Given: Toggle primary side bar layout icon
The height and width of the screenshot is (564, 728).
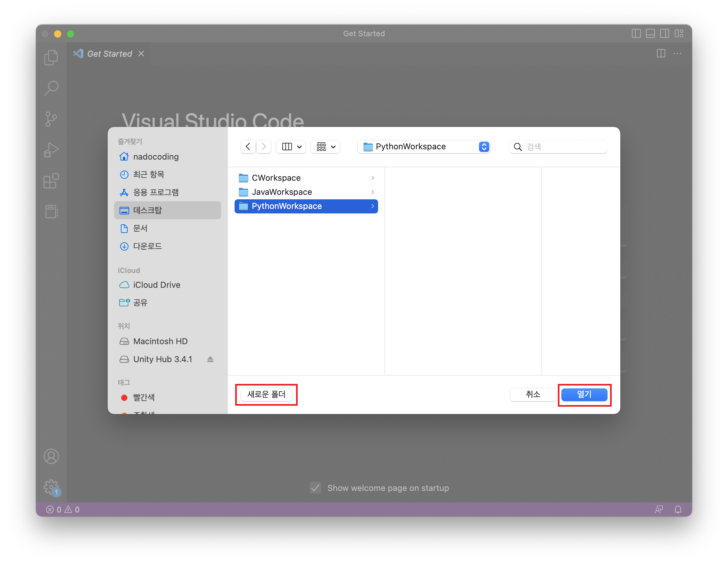Looking at the screenshot, I should pos(636,33).
